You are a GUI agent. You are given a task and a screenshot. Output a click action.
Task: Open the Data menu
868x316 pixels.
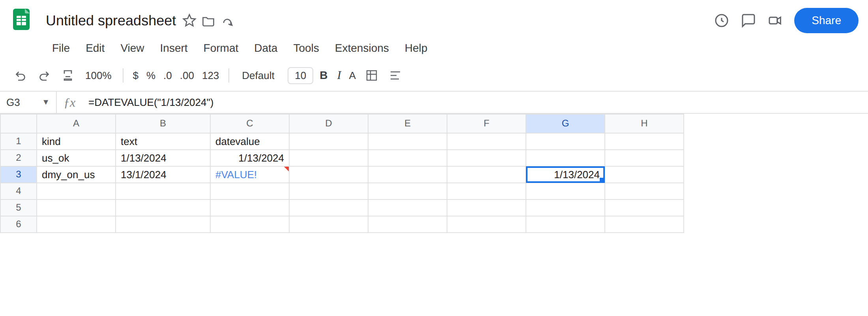(266, 48)
